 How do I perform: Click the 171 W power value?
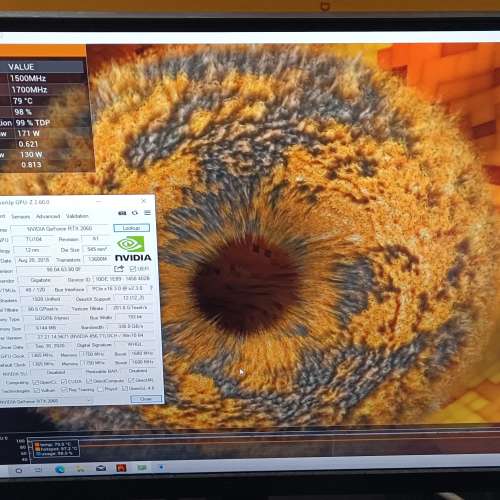point(28,134)
